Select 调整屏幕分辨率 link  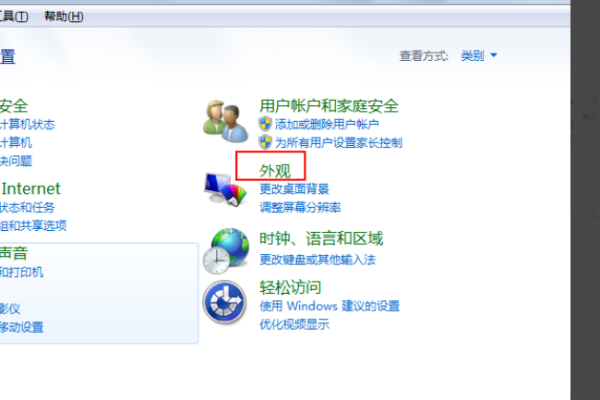pyautogui.click(x=300, y=207)
